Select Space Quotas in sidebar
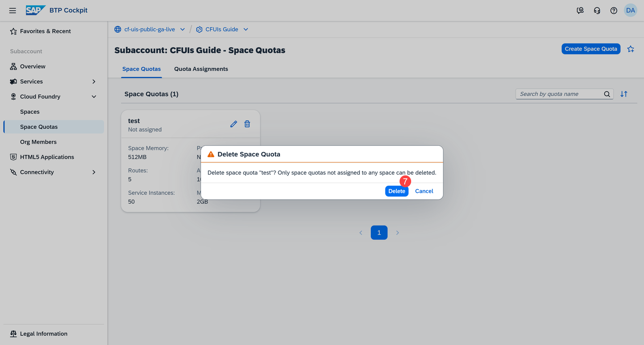Viewport: 644px width, 345px height. [x=54, y=127]
